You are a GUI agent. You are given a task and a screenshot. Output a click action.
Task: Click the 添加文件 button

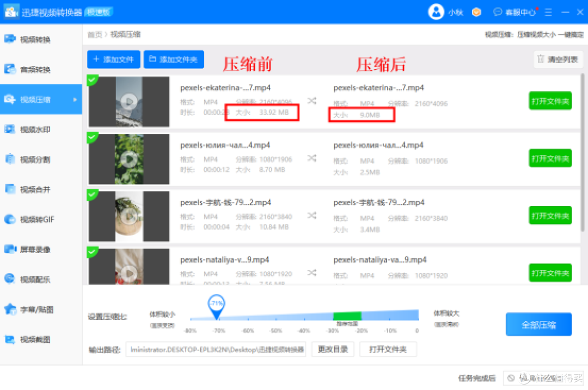coord(114,59)
